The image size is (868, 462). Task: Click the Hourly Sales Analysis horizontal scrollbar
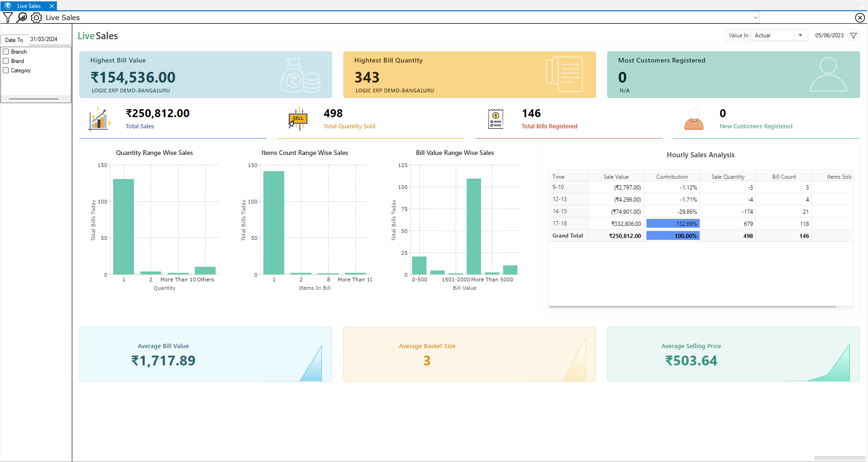[x=693, y=307]
